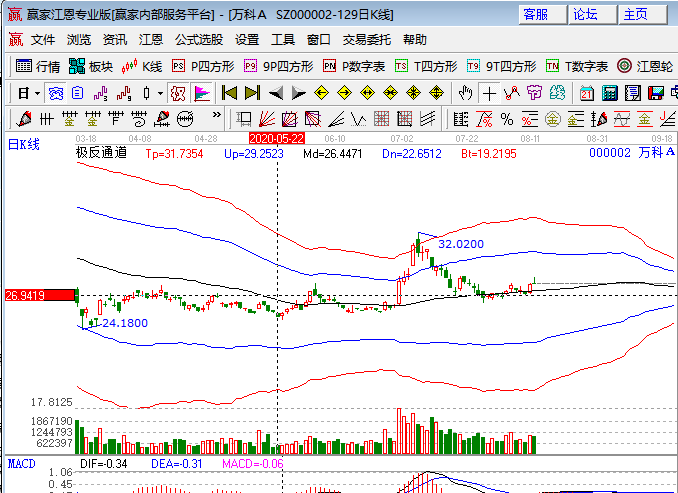
Task: Open the T四方形 tool
Action: (x=426, y=66)
